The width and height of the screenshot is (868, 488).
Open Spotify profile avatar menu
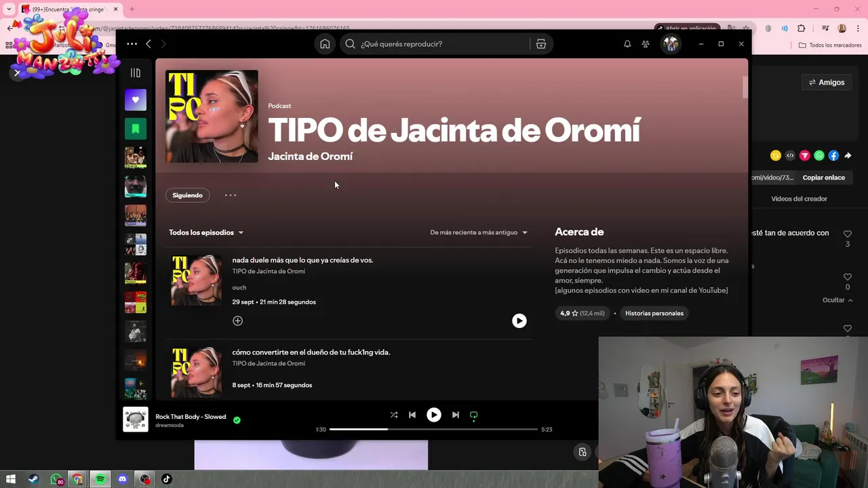point(671,44)
